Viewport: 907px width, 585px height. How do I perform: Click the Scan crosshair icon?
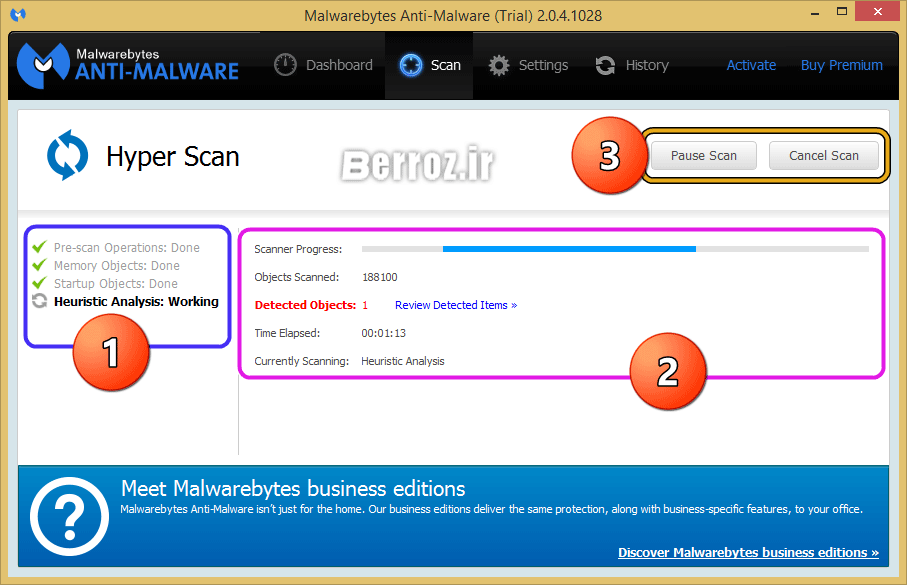(x=411, y=65)
